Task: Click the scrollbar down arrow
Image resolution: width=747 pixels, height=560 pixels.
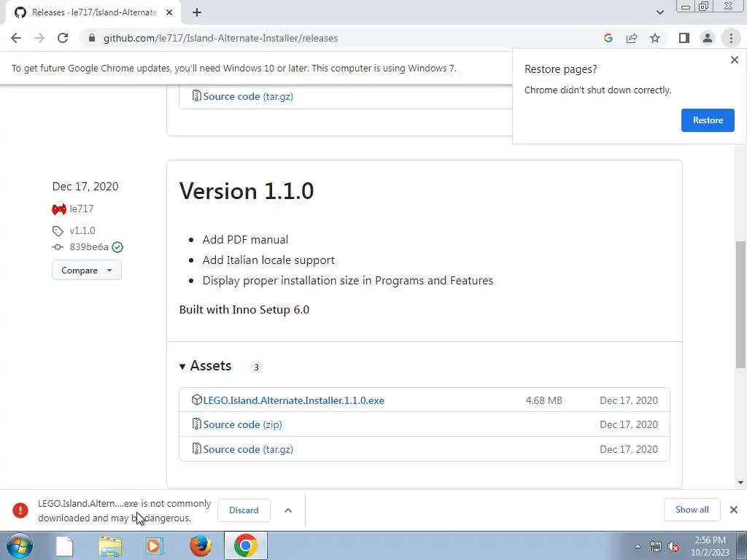Action: tap(740, 483)
